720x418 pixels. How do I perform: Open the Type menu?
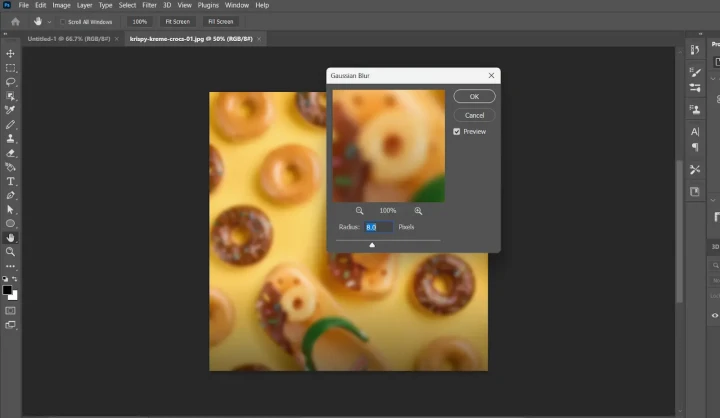point(105,5)
